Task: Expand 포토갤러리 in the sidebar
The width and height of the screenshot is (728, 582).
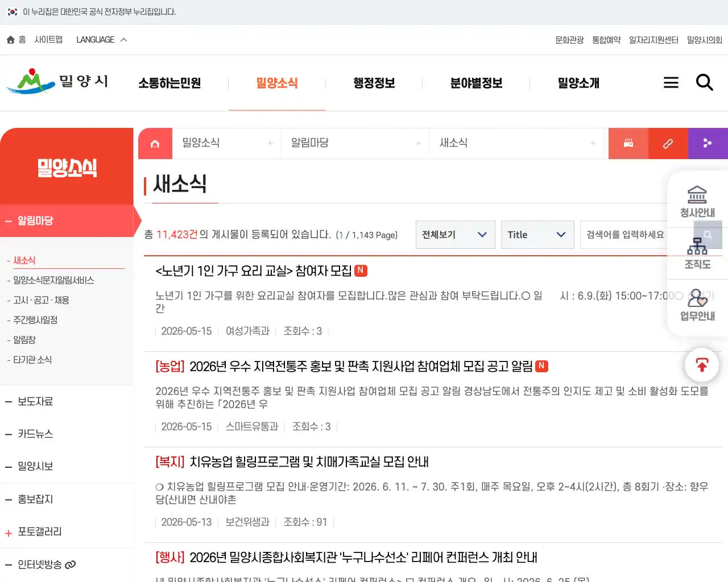Action: coord(39,531)
